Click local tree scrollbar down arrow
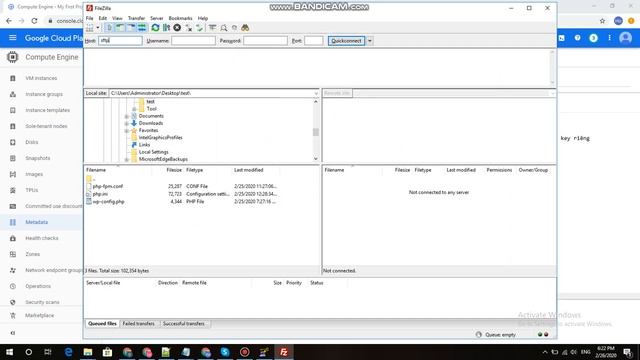Image resolution: width=640 pixels, height=360 pixels. coord(316,159)
